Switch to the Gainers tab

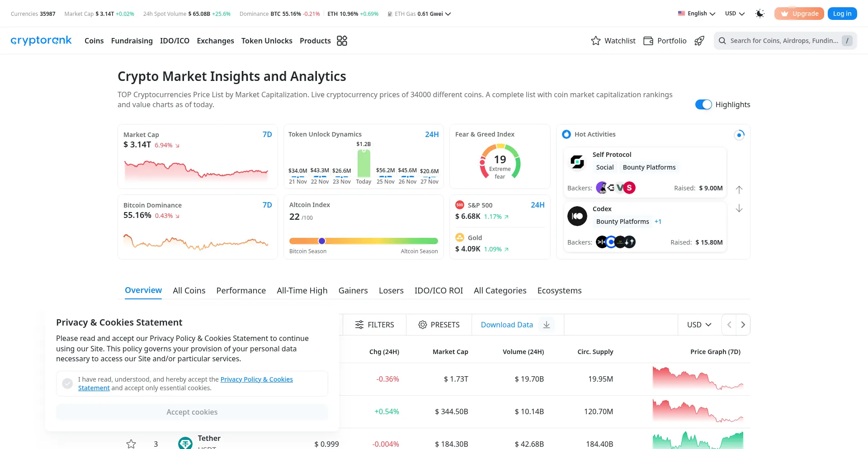(x=353, y=290)
